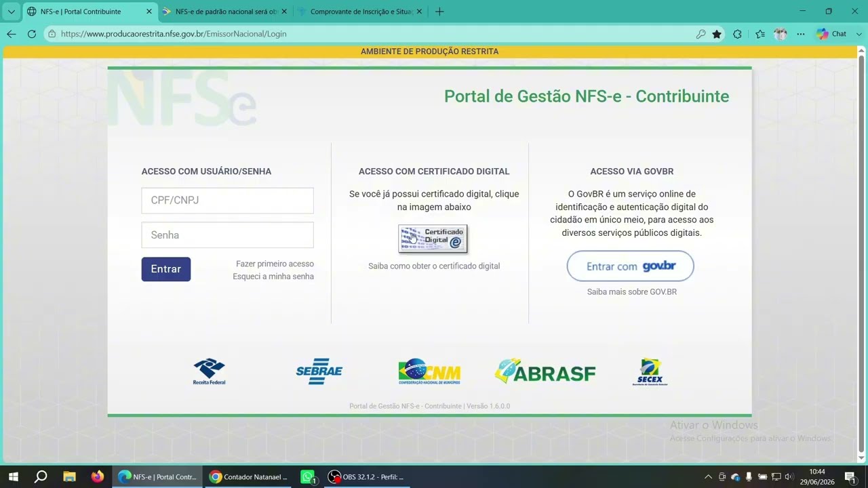
Task: Click the CNM logo
Action: pos(429,371)
